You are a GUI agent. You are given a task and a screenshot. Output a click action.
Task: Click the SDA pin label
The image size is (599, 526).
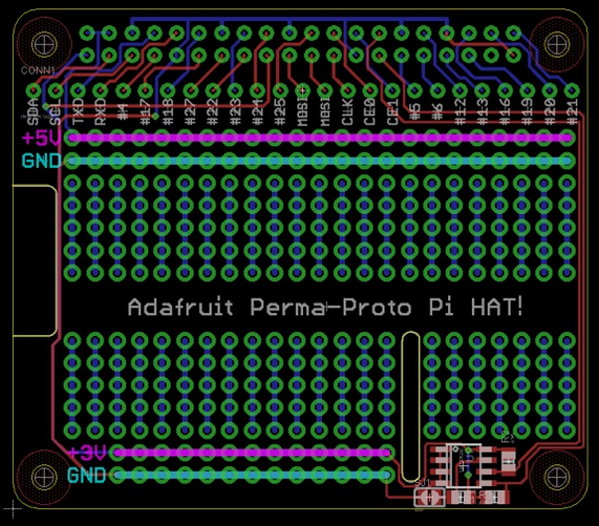33,112
